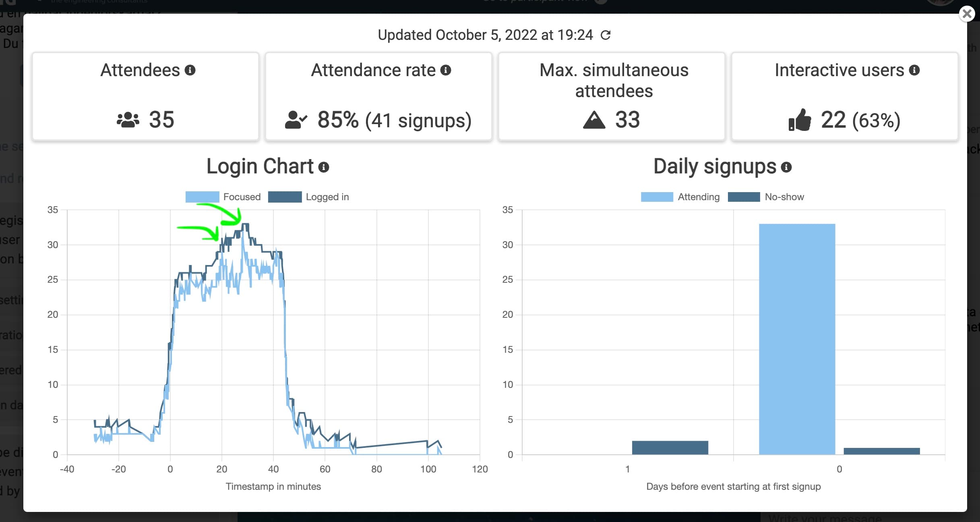Click the small No-show bar at day 0

pyautogui.click(x=881, y=451)
